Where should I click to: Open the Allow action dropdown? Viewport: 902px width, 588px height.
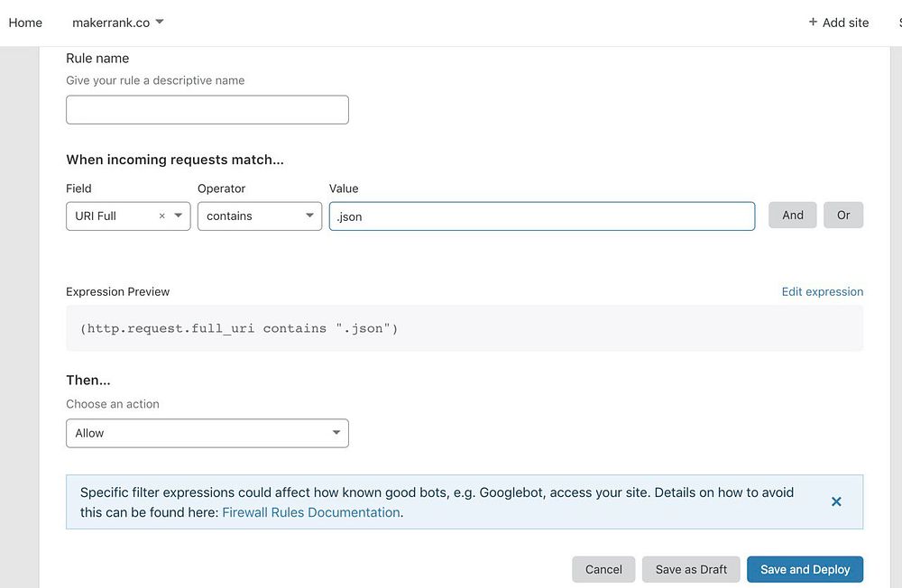207,433
